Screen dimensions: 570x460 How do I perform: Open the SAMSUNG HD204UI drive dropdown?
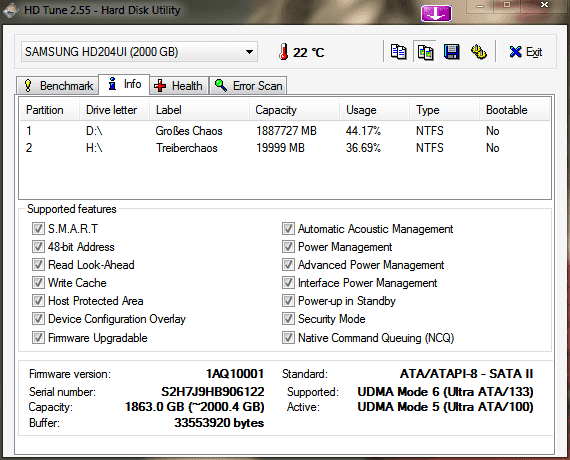(139, 52)
